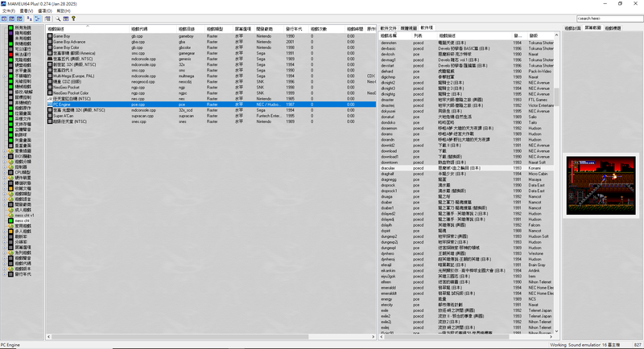
Task: Click the green icon beside mess cht folder
Action: 10,220
